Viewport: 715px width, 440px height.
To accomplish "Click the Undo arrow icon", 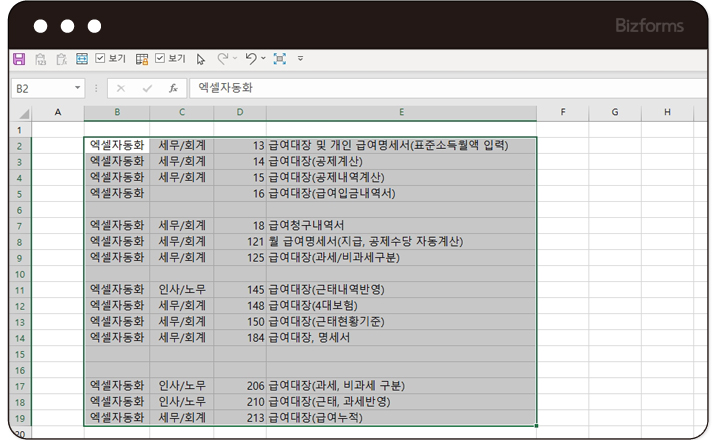I will [x=250, y=59].
